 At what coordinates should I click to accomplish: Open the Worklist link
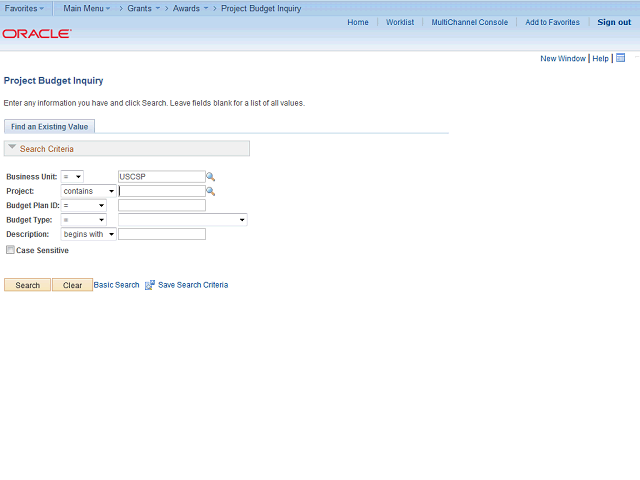click(400, 22)
